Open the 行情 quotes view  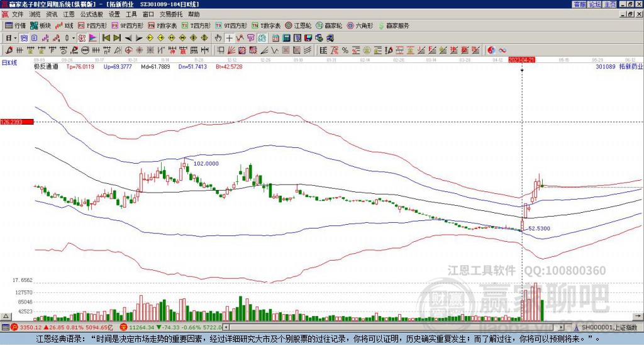[15, 25]
